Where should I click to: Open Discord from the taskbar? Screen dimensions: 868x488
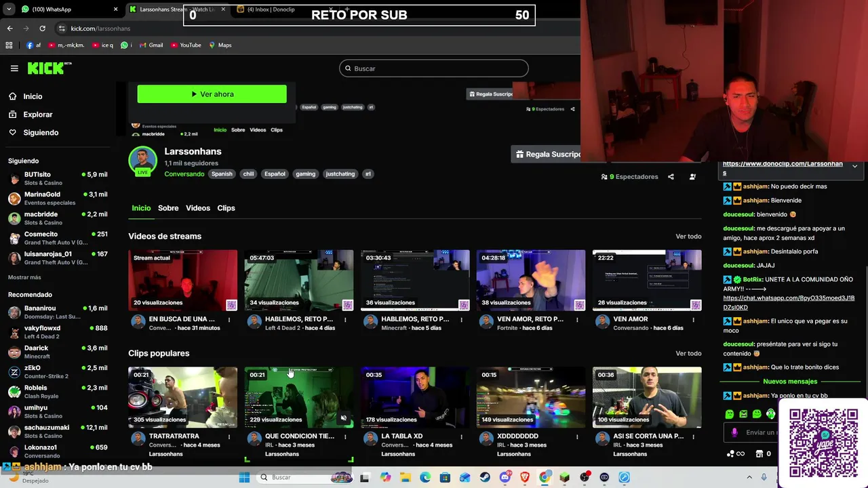coord(505,477)
